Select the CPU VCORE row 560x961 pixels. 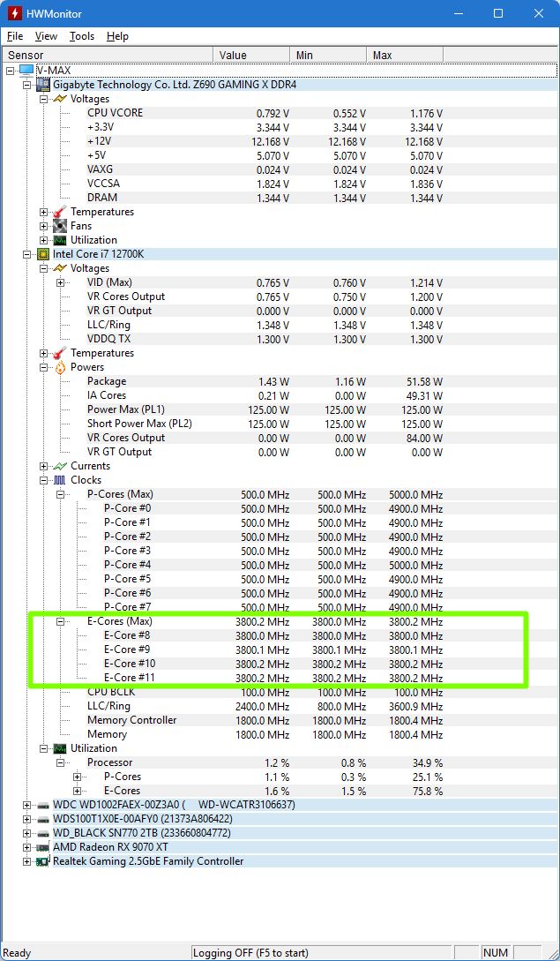[x=265, y=113]
